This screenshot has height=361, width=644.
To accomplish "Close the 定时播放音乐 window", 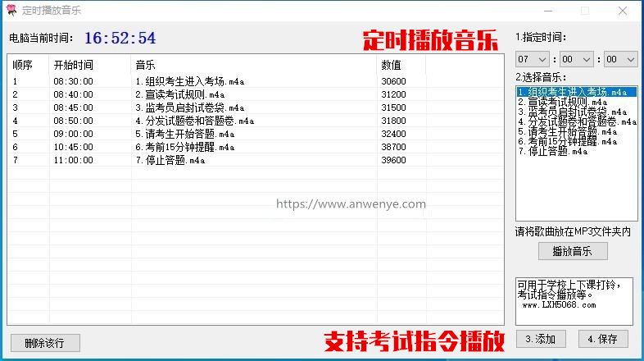I will (623, 11).
